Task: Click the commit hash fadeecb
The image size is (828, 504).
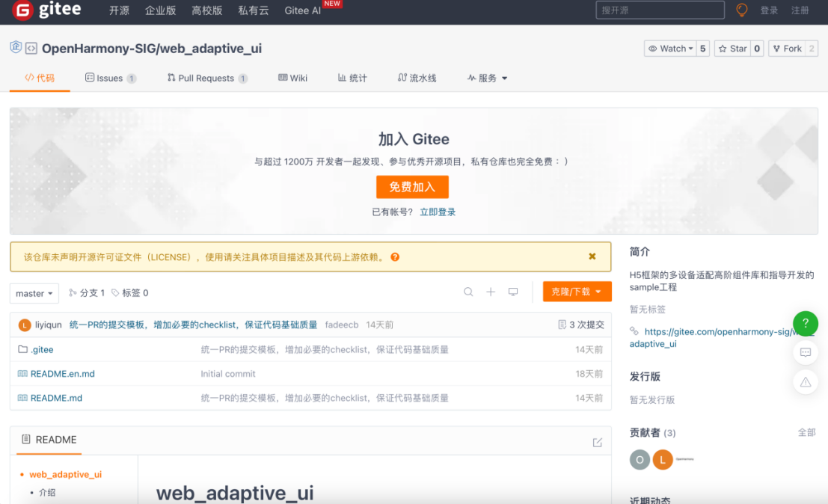Action: [342, 325]
